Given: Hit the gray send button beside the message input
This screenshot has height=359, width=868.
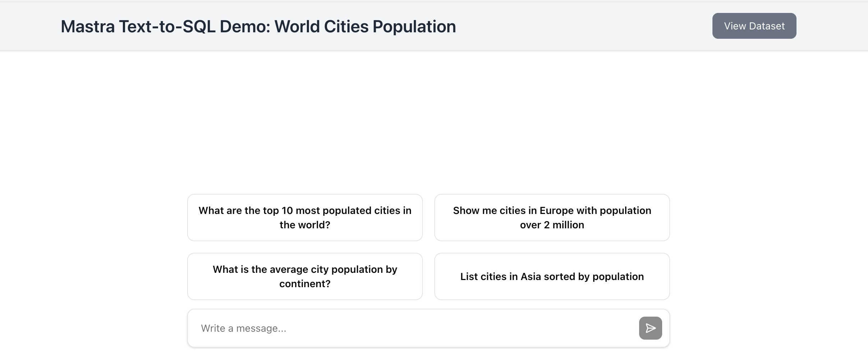Looking at the screenshot, I should (650, 328).
